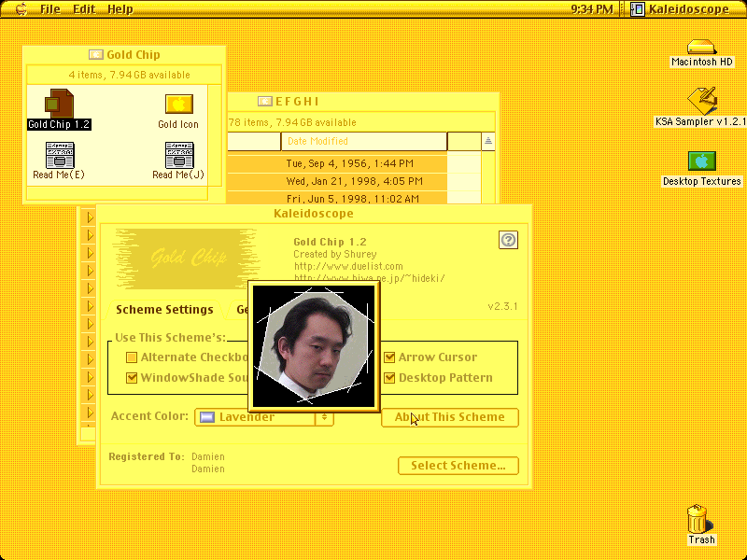Click the Gold Chip banner image

(x=185, y=259)
